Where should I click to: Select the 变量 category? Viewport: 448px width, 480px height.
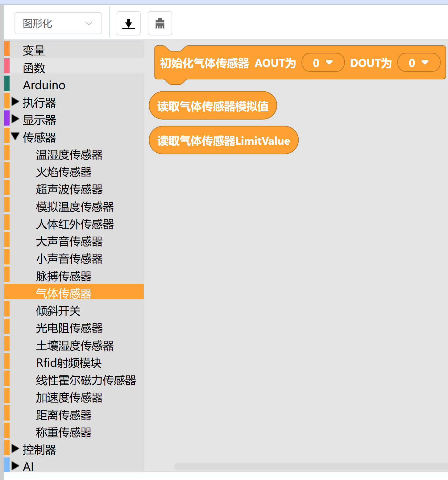point(34,50)
